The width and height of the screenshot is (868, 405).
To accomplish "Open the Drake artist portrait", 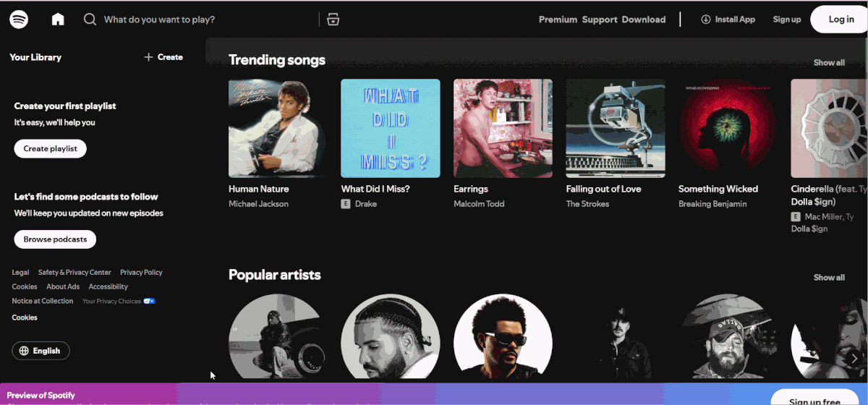I will click(x=391, y=337).
